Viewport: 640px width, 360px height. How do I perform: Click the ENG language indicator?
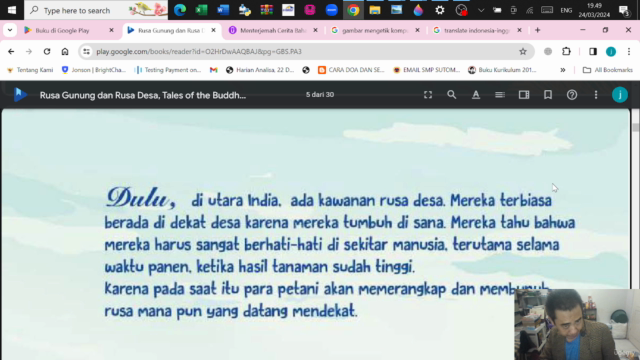pyautogui.click(x=566, y=10)
